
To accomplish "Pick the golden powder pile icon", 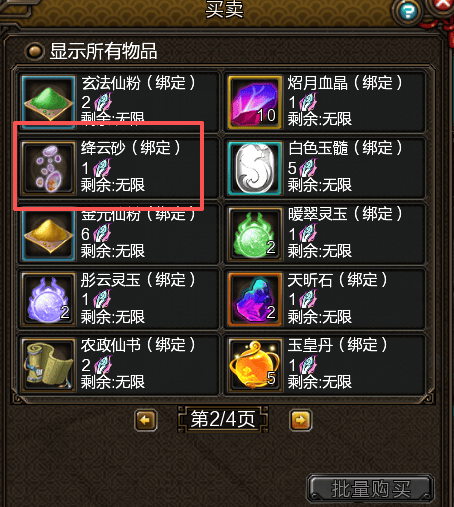I will tap(49, 234).
